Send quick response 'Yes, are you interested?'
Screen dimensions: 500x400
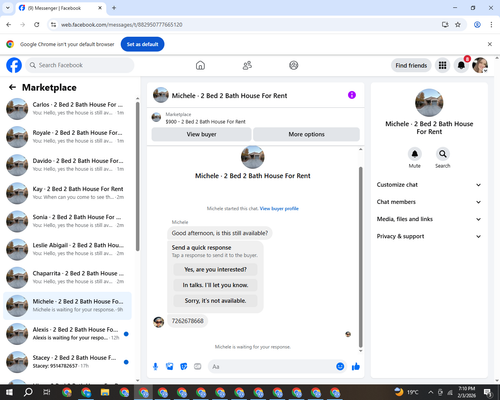point(215,269)
